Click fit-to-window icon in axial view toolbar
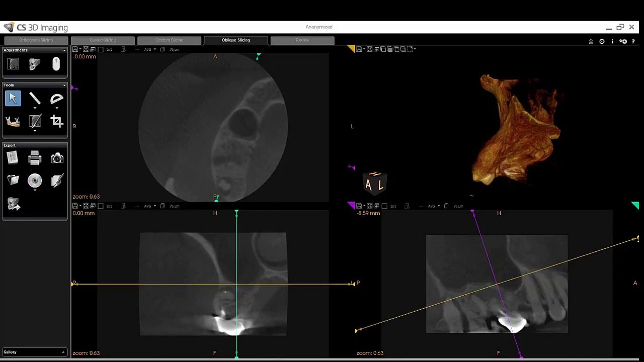 pyautogui.click(x=86, y=49)
